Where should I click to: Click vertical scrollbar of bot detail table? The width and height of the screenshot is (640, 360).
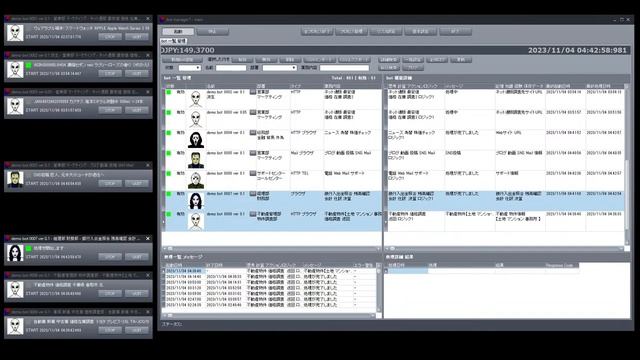(x=627, y=165)
